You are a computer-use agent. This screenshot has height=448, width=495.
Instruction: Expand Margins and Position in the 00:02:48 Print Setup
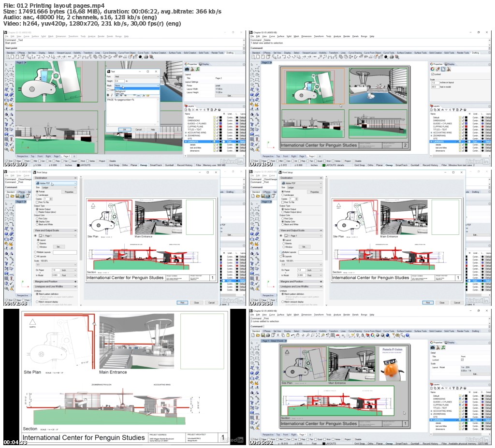[x=75, y=281]
